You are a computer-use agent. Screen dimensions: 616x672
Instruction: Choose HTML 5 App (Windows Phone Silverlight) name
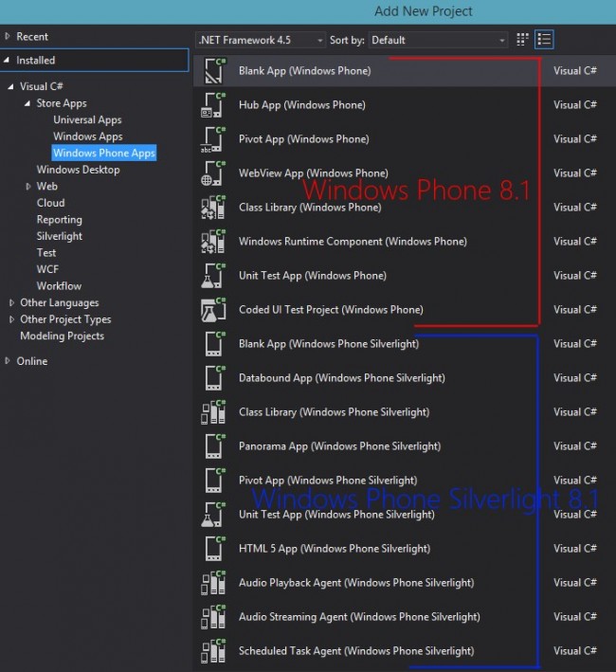coord(335,549)
